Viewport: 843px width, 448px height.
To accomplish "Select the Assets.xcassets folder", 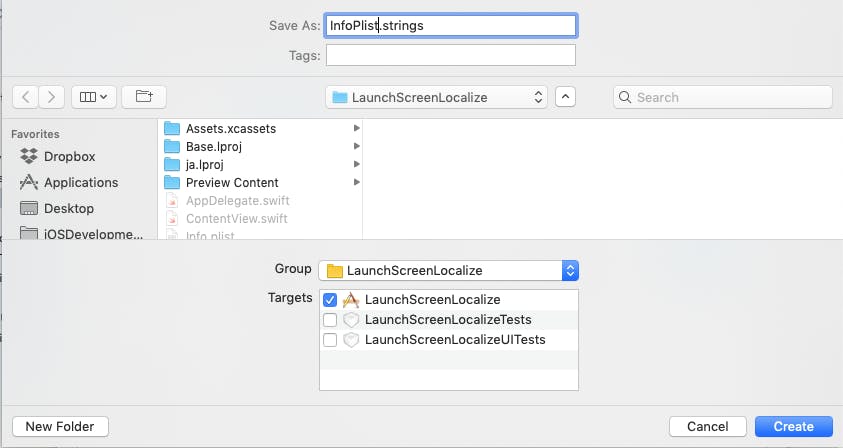I will tap(262, 129).
